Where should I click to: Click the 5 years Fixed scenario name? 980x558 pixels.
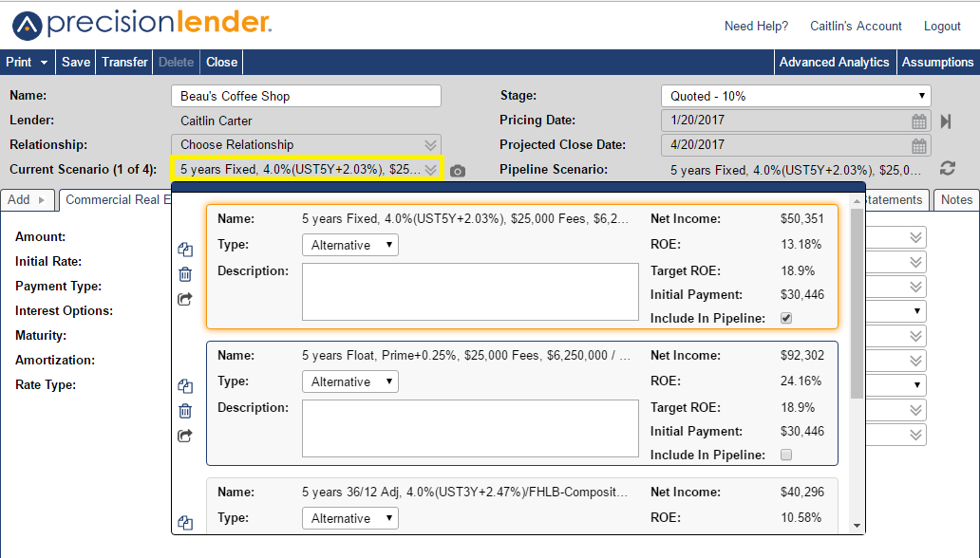465,219
